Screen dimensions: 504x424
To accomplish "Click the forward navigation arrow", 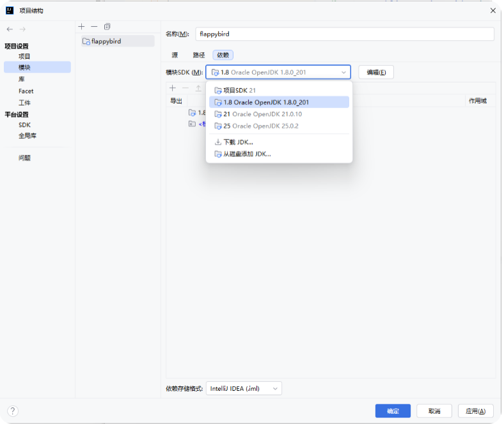I will point(22,29).
